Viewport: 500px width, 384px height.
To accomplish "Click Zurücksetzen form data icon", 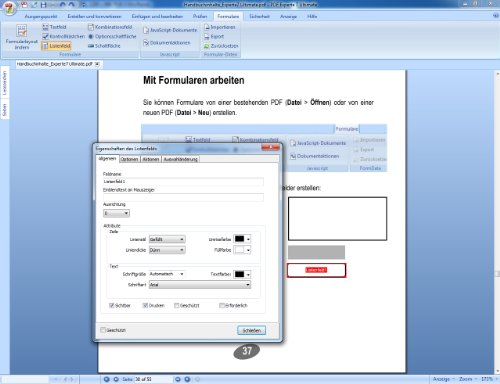I will click(207, 46).
